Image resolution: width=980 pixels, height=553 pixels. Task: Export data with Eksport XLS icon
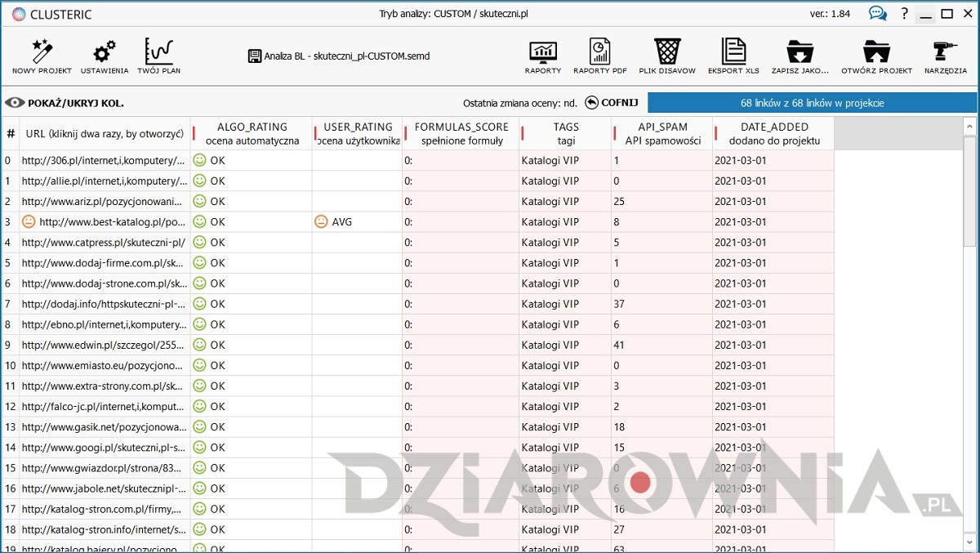click(733, 54)
